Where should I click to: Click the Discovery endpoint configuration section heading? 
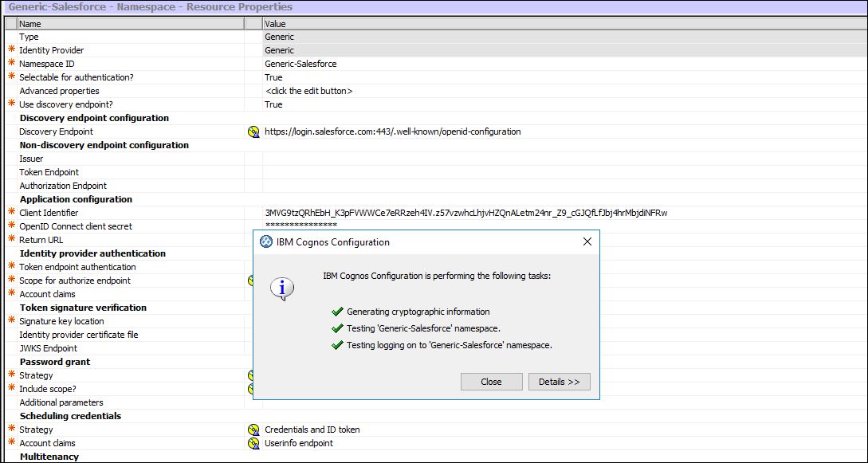(x=94, y=118)
